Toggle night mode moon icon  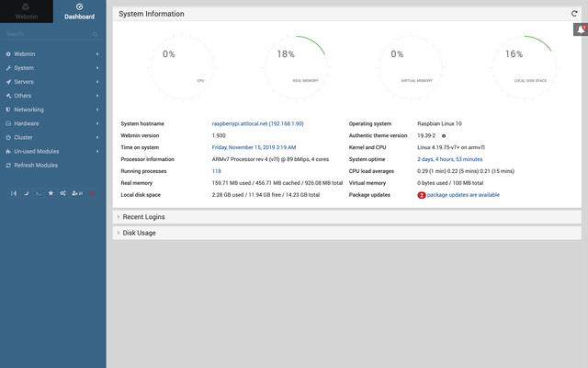coord(27,193)
